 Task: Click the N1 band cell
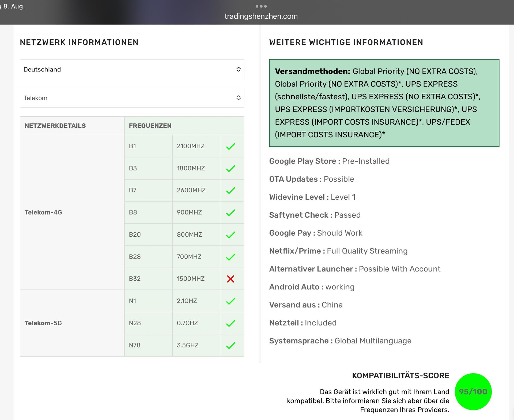point(148,301)
